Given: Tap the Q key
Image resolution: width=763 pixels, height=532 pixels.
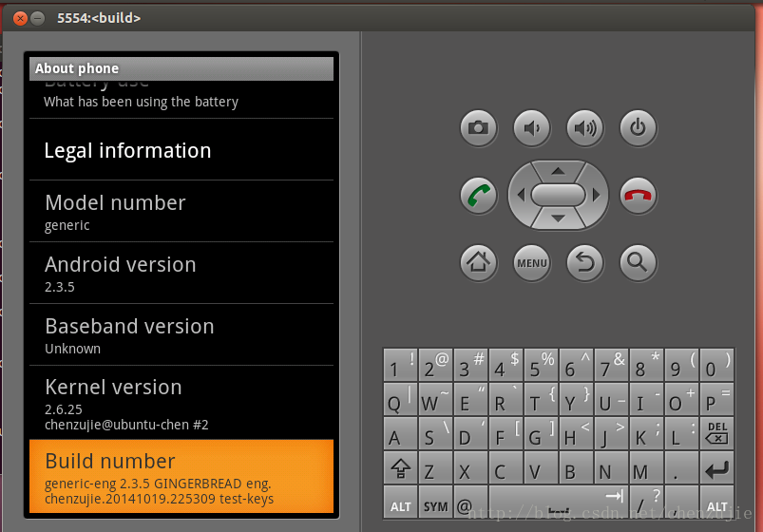Looking at the screenshot, I should 400,399.
